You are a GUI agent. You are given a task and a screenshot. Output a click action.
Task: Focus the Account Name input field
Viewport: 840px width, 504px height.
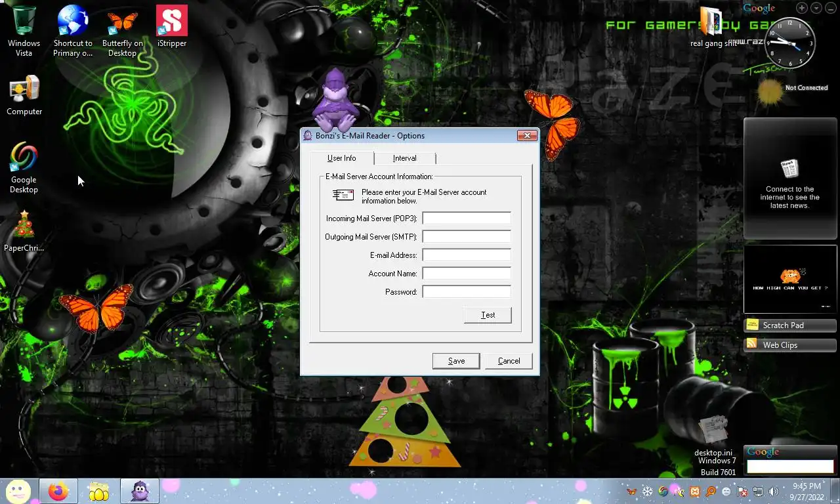(467, 273)
